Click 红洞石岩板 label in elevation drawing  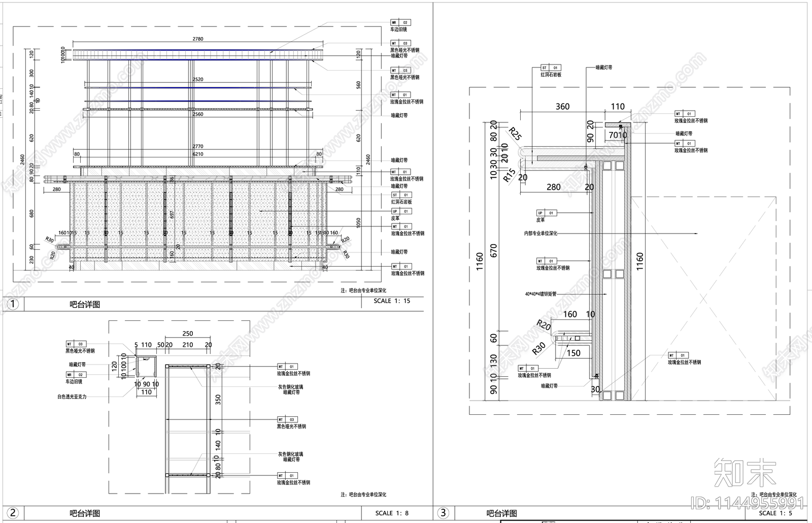pyautogui.click(x=401, y=202)
